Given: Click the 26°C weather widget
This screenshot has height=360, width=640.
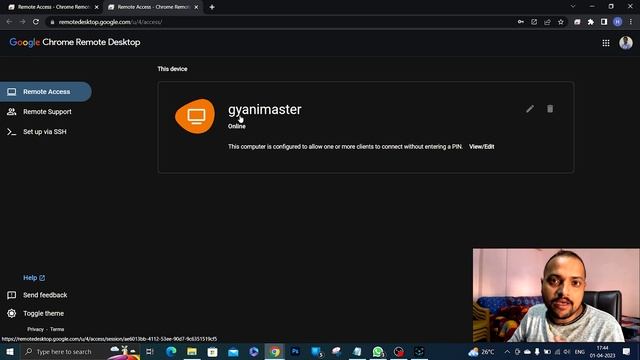Looking at the screenshot, I should 482,351.
